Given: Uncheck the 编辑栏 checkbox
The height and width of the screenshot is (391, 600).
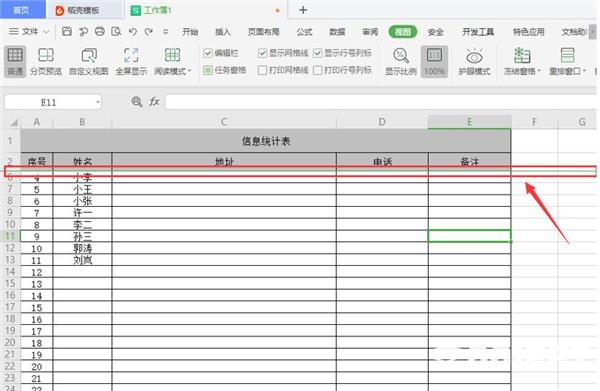Looking at the screenshot, I should pyautogui.click(x=208, y=53).
